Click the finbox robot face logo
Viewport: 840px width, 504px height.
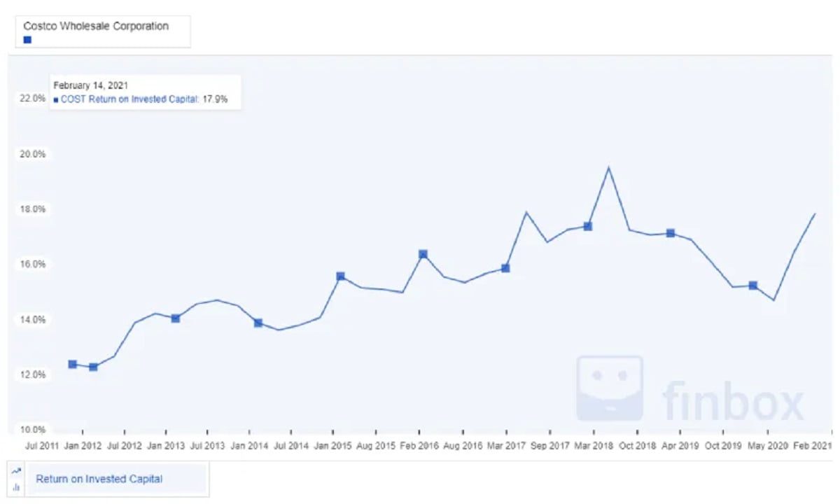coord(609,388)
